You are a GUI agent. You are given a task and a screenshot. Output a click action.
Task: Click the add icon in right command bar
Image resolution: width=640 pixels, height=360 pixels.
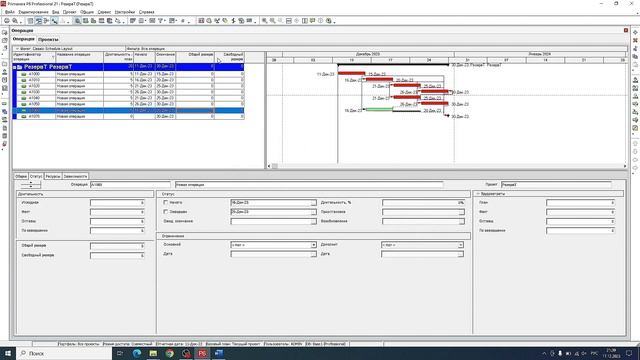[635, 32]
